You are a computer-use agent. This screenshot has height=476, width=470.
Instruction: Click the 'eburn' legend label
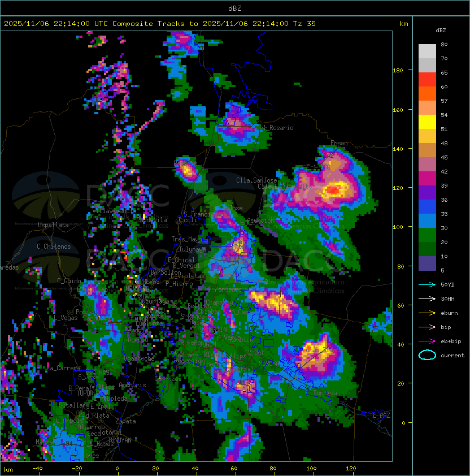(449, 313)
